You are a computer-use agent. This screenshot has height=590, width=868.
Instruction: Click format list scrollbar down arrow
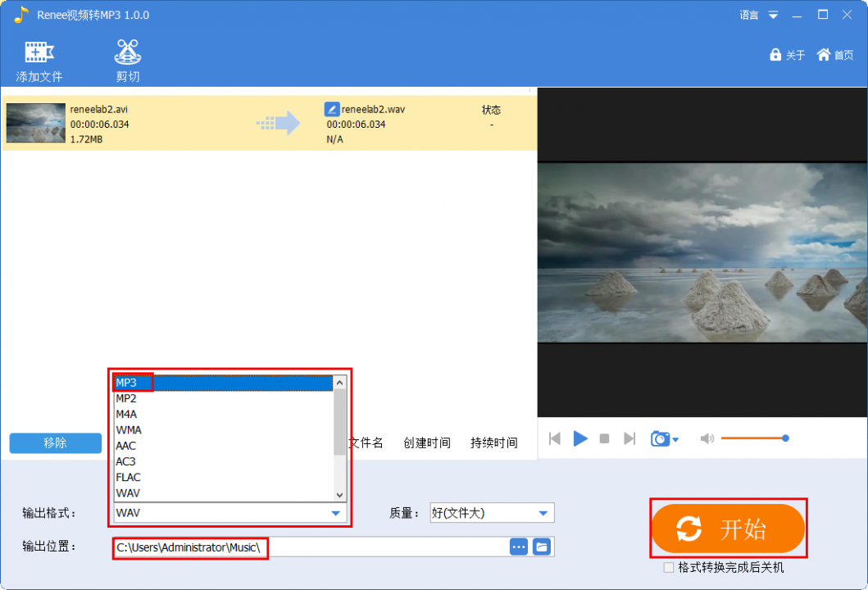340,495
